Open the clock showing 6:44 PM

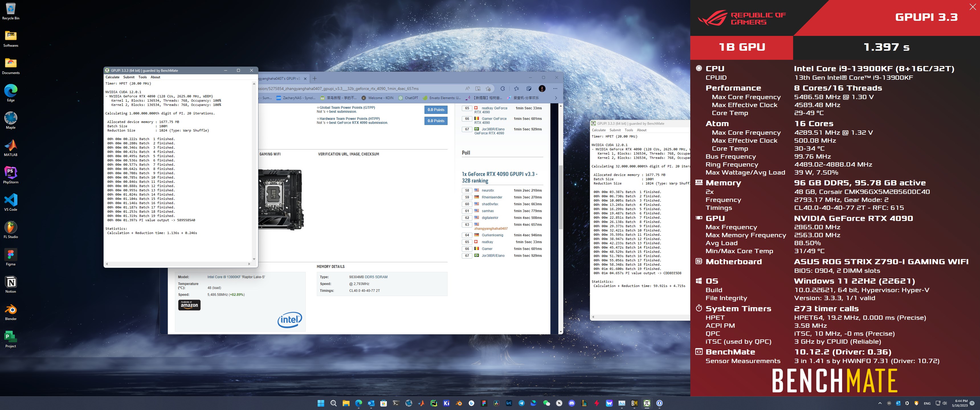click(959, 403)
